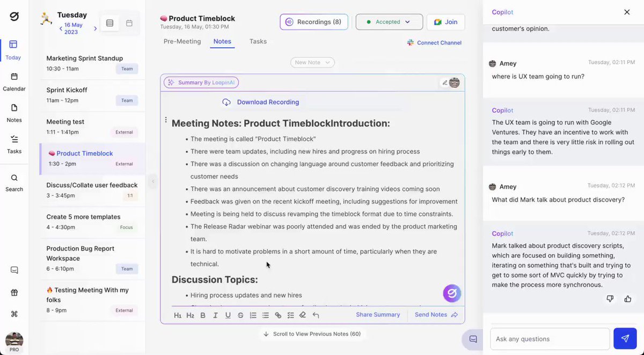Thumbs down the Copilot answer
644x355 pixels.
pos(610,299)
